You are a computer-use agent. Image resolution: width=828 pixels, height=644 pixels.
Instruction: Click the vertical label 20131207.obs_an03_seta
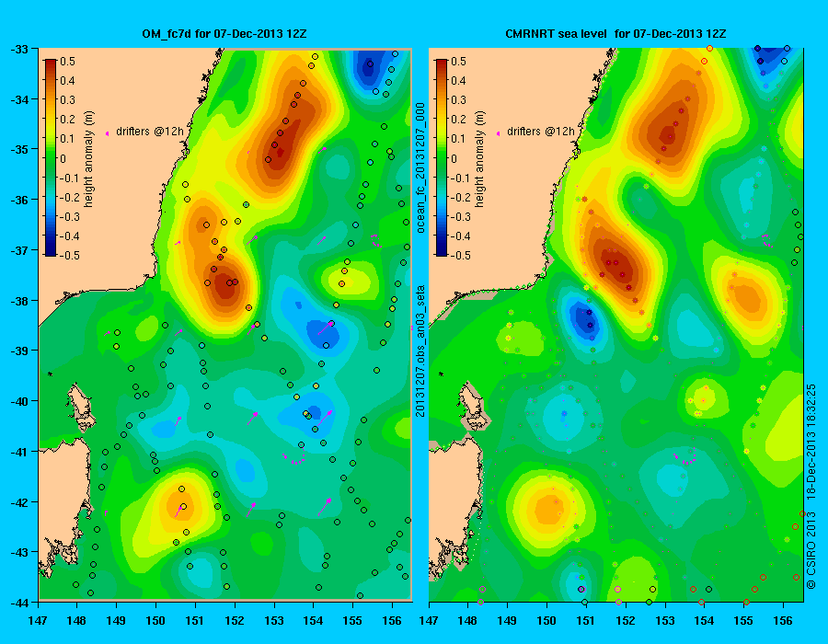pos(420,351)
